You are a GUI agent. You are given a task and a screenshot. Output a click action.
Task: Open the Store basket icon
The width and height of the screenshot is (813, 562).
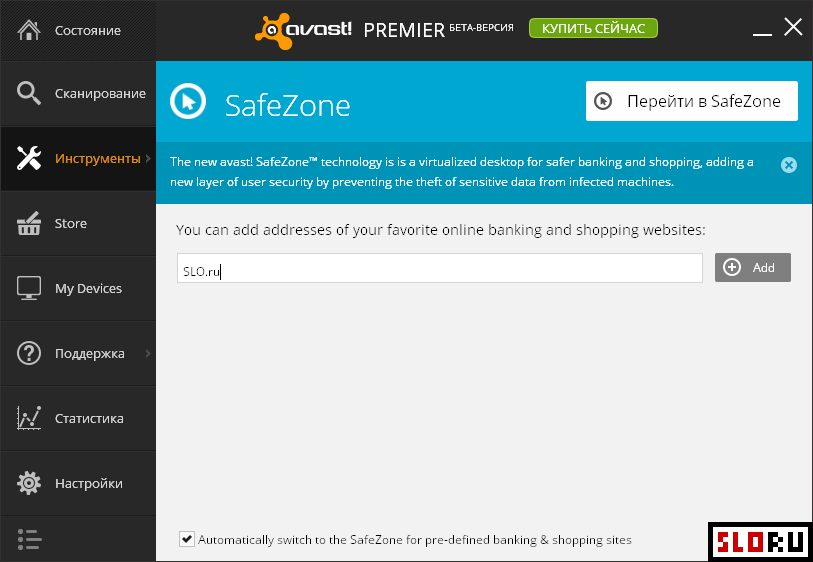29,223
